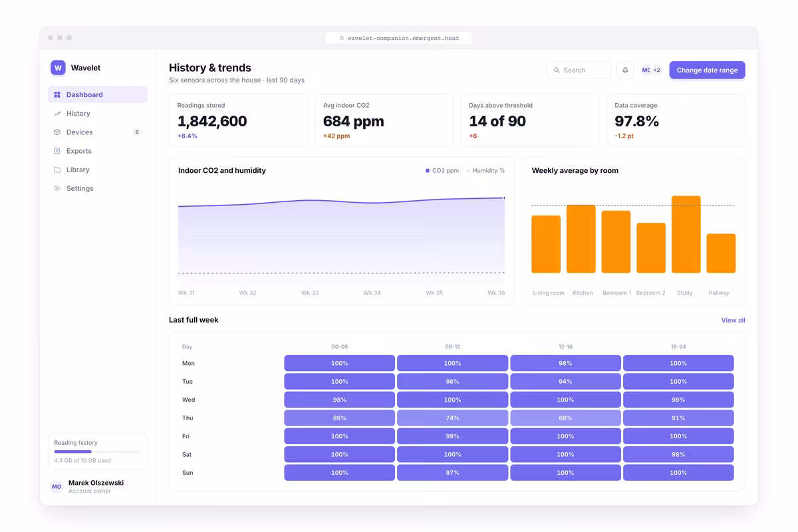The image size is (798, 532).
Task: Click the Bedroom 2 bar
Action: (x=651, y=248)
